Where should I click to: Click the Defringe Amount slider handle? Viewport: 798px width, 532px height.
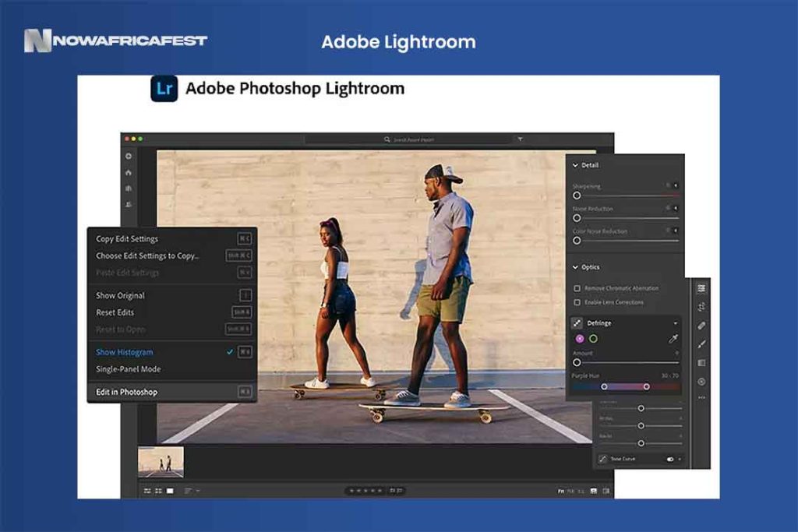point(577,363)
